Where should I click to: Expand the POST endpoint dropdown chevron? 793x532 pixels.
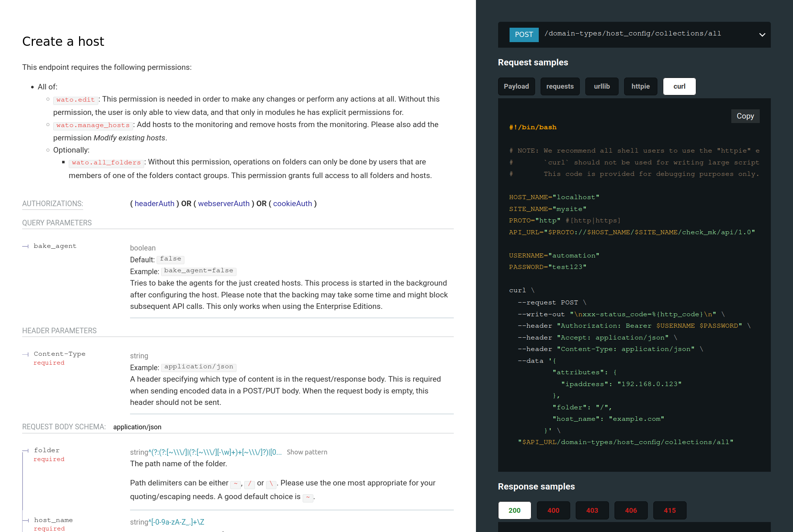tap(762, 34)
